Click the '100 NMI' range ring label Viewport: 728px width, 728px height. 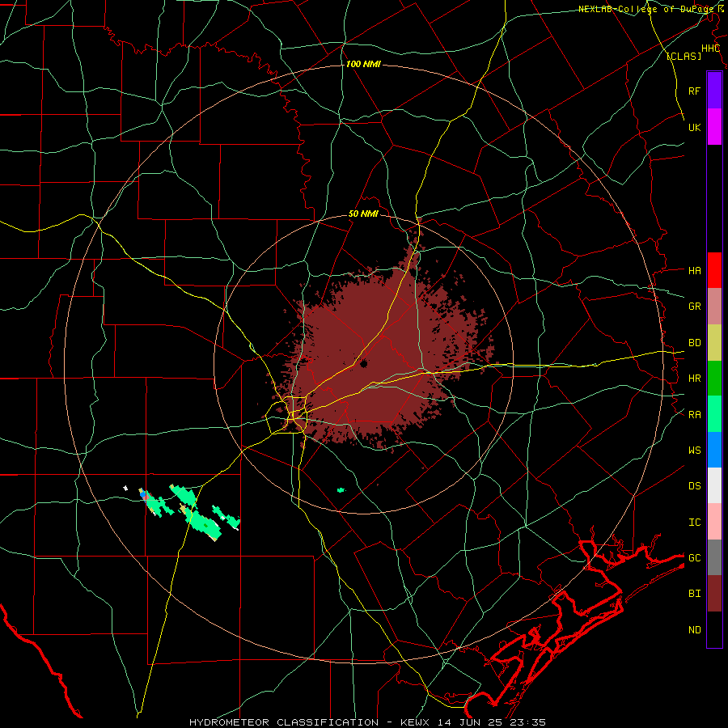pos(363,64)
